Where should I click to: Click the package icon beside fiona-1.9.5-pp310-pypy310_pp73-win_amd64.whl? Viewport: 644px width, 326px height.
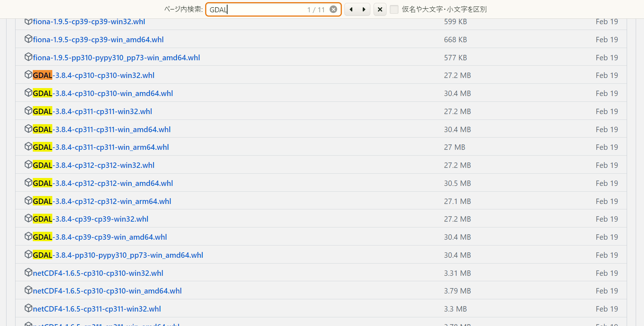click(28, 57)
